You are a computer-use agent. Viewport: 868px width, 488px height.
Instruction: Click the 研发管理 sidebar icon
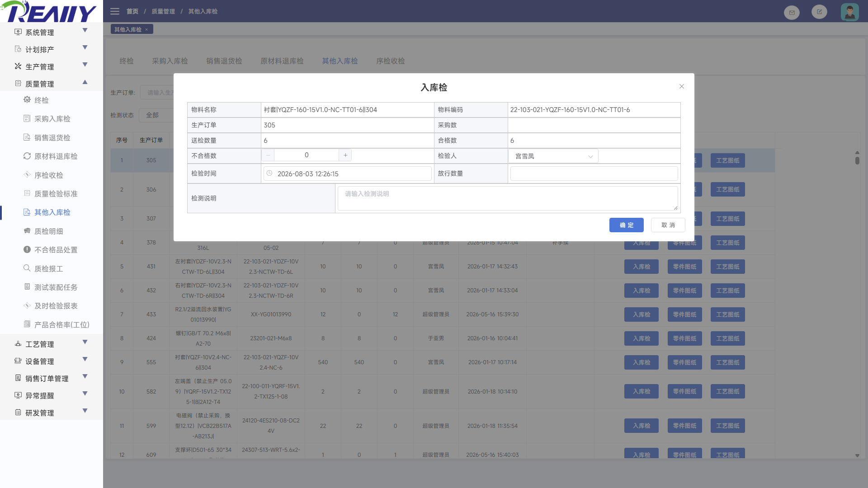tap(18, 413)
